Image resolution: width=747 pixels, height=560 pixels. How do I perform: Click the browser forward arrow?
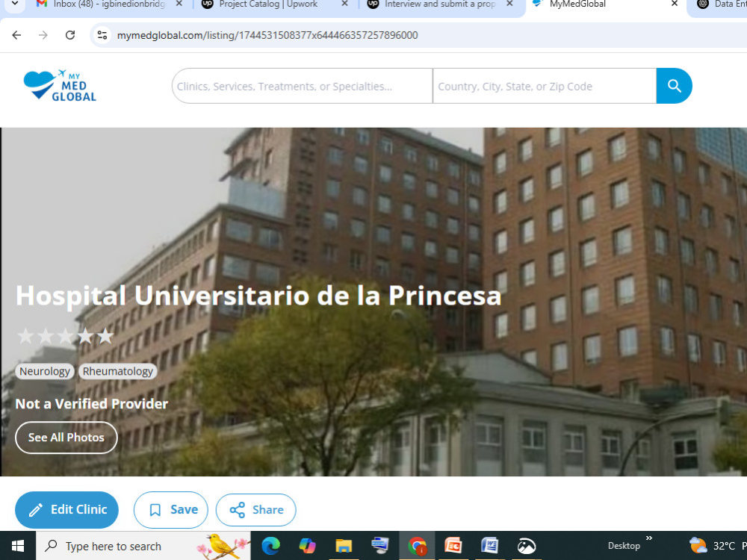click(43, 35)
